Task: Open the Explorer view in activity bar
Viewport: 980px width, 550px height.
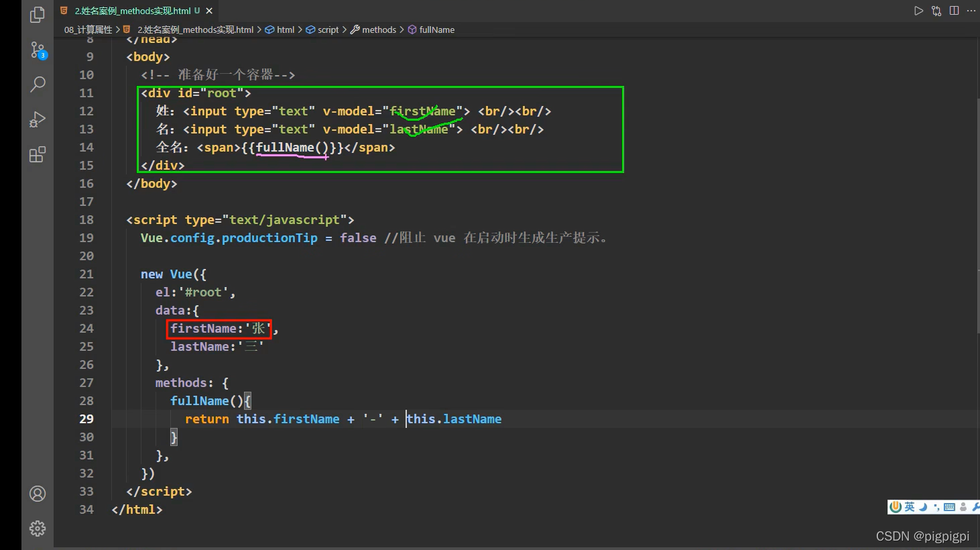Action: point(38,15)
